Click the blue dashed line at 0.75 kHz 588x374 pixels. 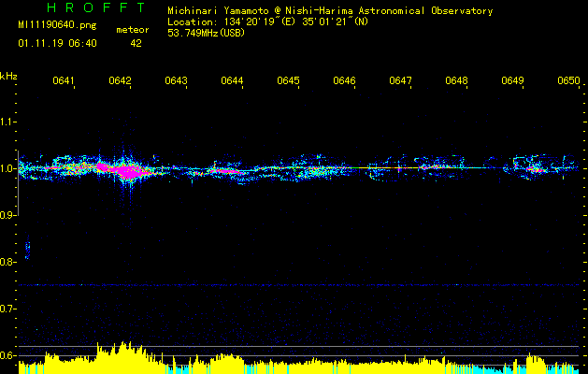299,284
